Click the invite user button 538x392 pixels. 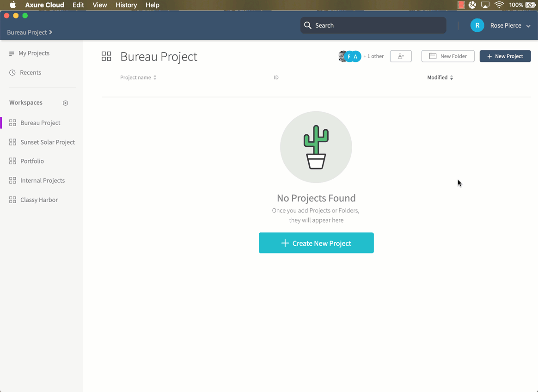[401, 56]
